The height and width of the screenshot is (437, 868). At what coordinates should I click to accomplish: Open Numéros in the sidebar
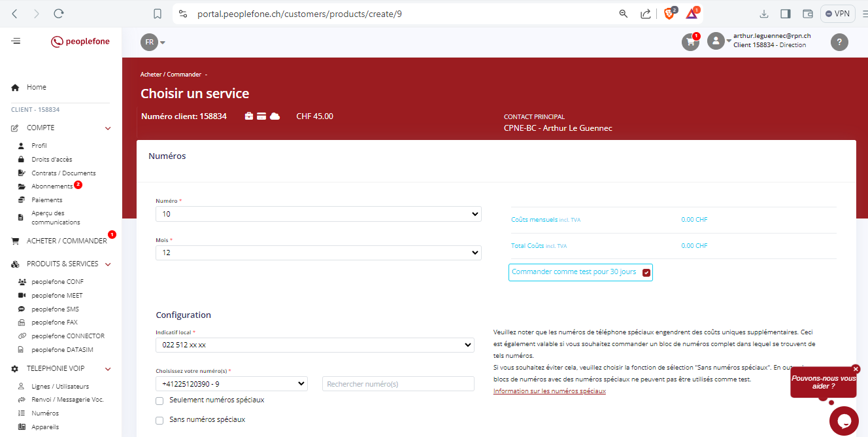[x=45, y=413]
